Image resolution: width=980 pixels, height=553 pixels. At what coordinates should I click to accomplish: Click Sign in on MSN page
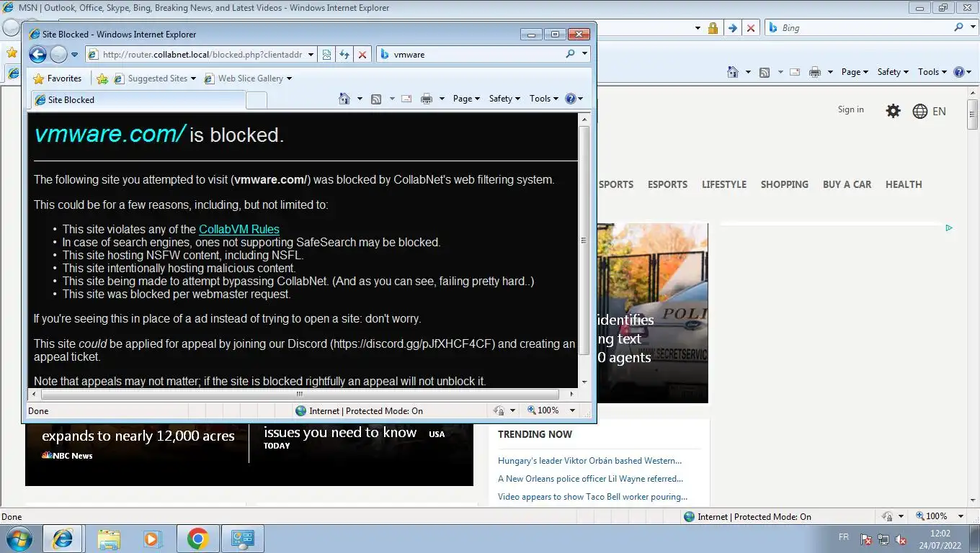click(x=850, y=109)
